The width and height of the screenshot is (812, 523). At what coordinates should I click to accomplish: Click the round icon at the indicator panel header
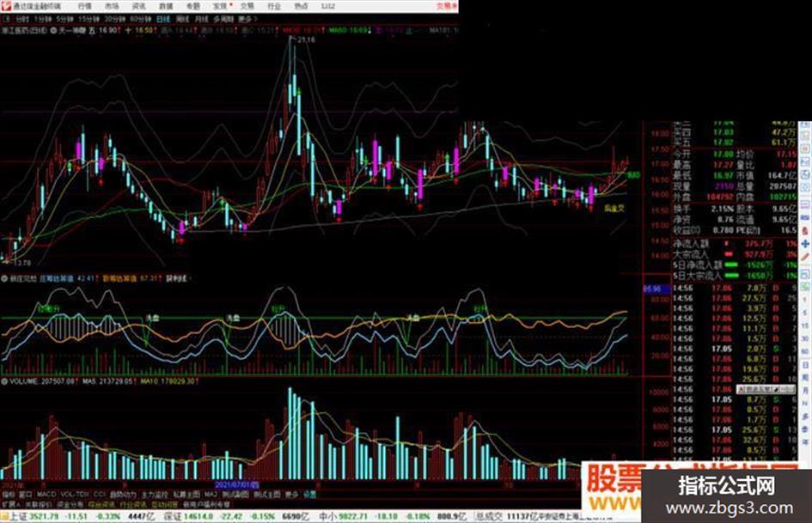point(4,278)
